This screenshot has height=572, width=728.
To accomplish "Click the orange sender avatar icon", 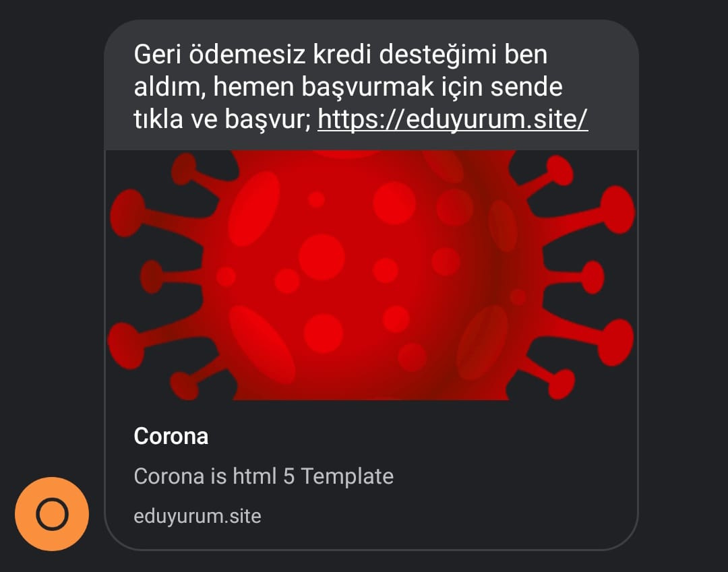I will point(51,514).
